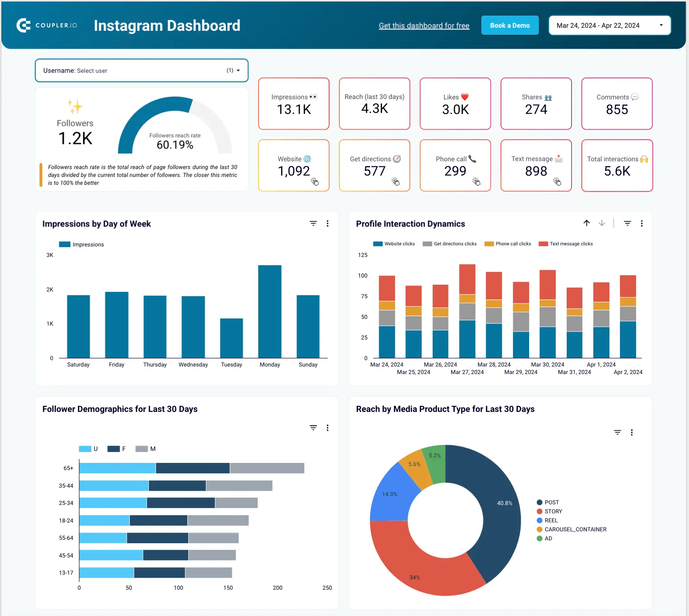Image resolution: width=689 pixels, height=616 pixels.
Task: Click the Total interactions raised hands icon
Action: [644, 159]
